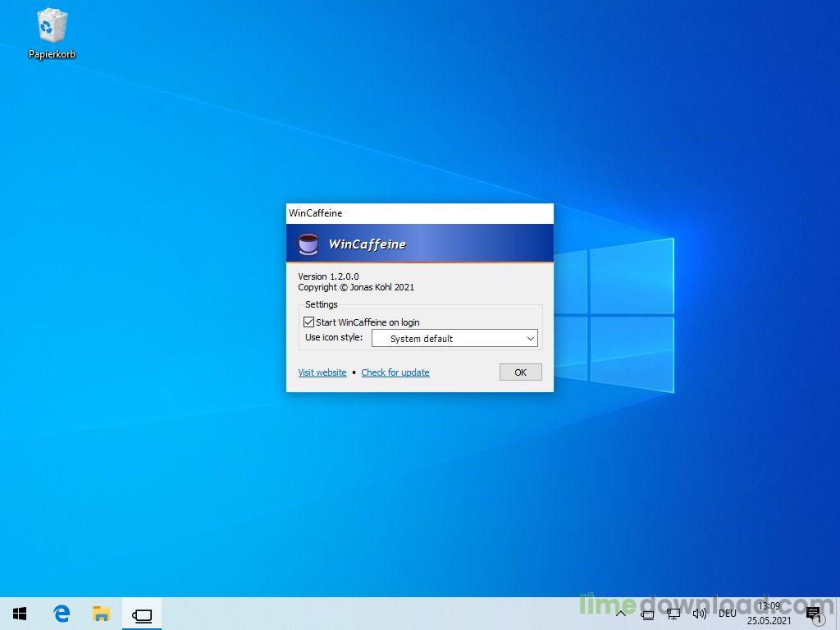
Task: Open the volume control tray icon
Action: [699, 614]
